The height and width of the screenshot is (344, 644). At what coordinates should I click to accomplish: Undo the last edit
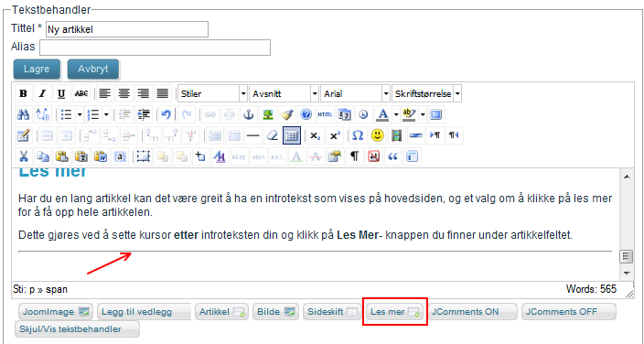(166, 114)
